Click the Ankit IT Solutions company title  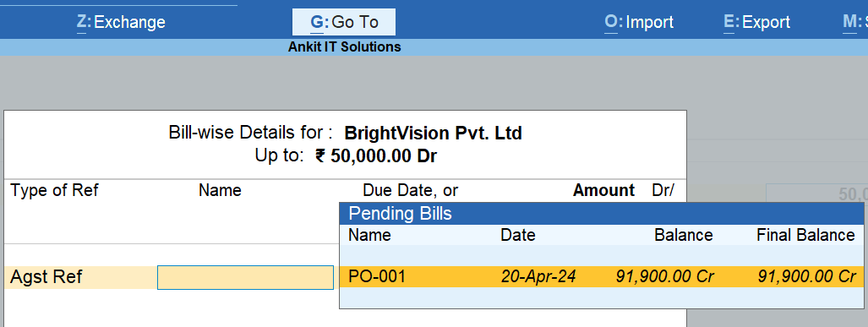coord(344,47)
